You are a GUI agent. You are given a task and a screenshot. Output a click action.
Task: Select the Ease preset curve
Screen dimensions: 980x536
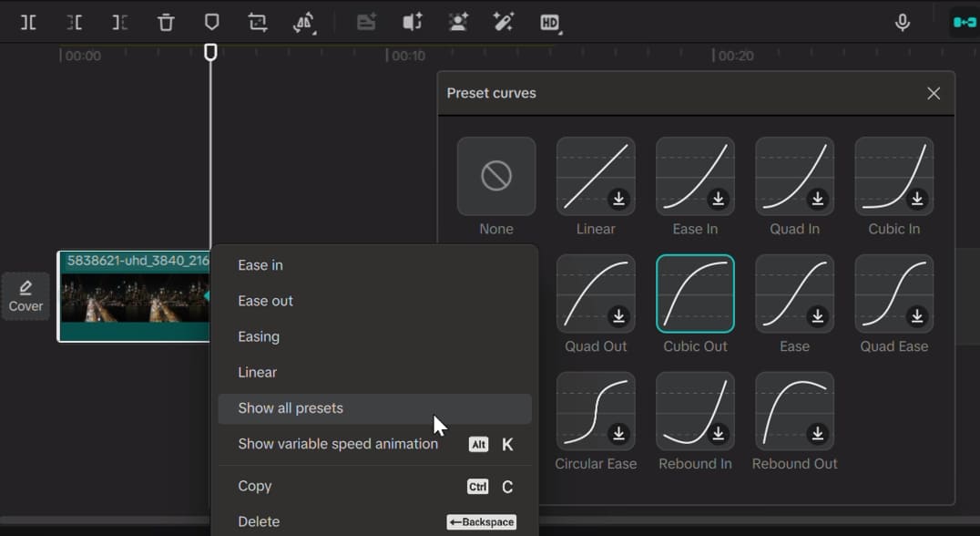794,294
